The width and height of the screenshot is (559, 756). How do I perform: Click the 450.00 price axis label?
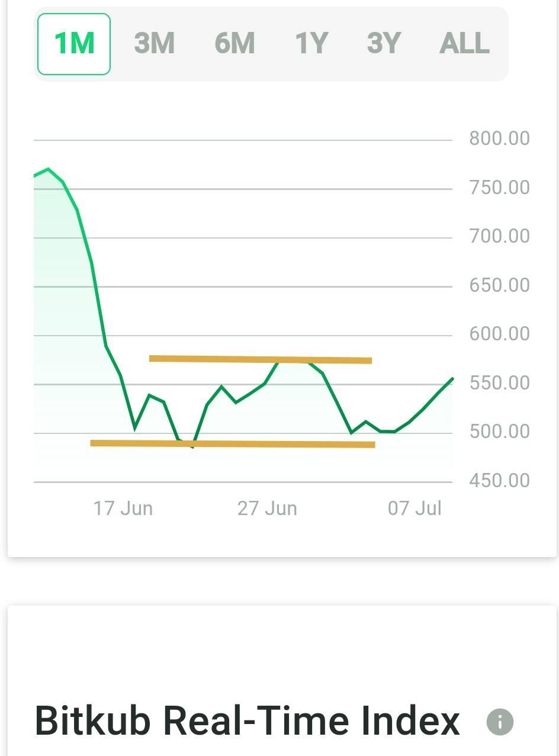point(499,480)
